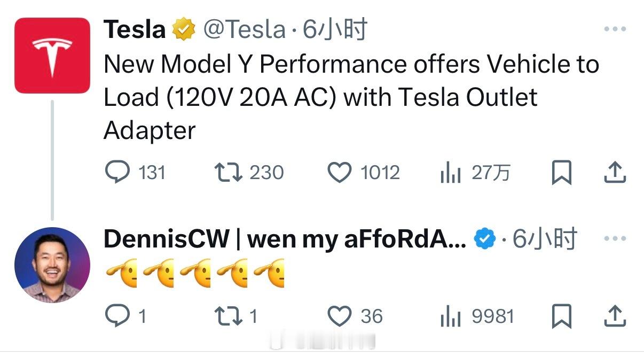Open the Tesla profile avatar

[52, 56]
